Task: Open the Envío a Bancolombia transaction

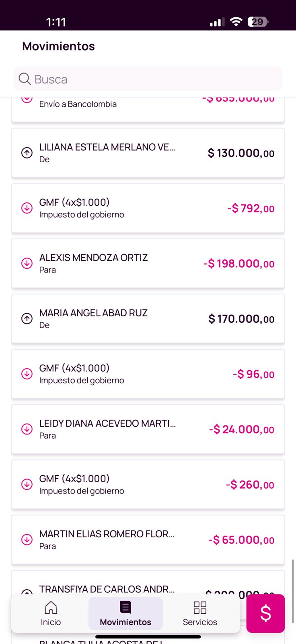Action: [148, 108]
